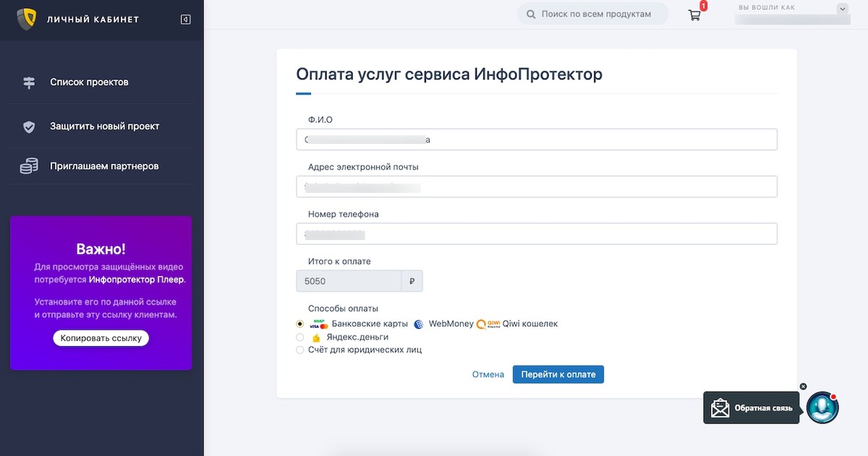The width and height of the screenshot is (868, 456).
Task: Click the WebMoney label text
Action: point(451,324)
